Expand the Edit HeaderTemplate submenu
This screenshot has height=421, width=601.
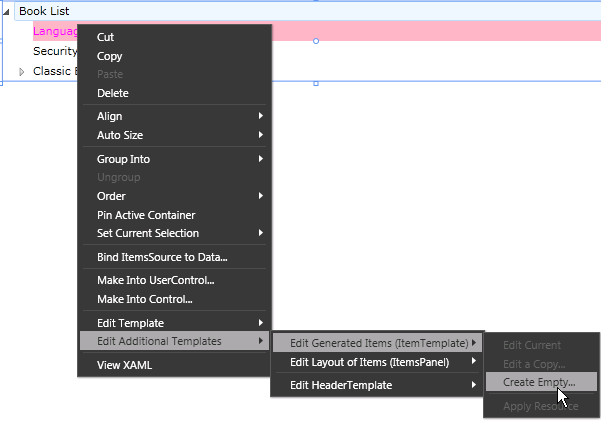click(x=340, y=385)
